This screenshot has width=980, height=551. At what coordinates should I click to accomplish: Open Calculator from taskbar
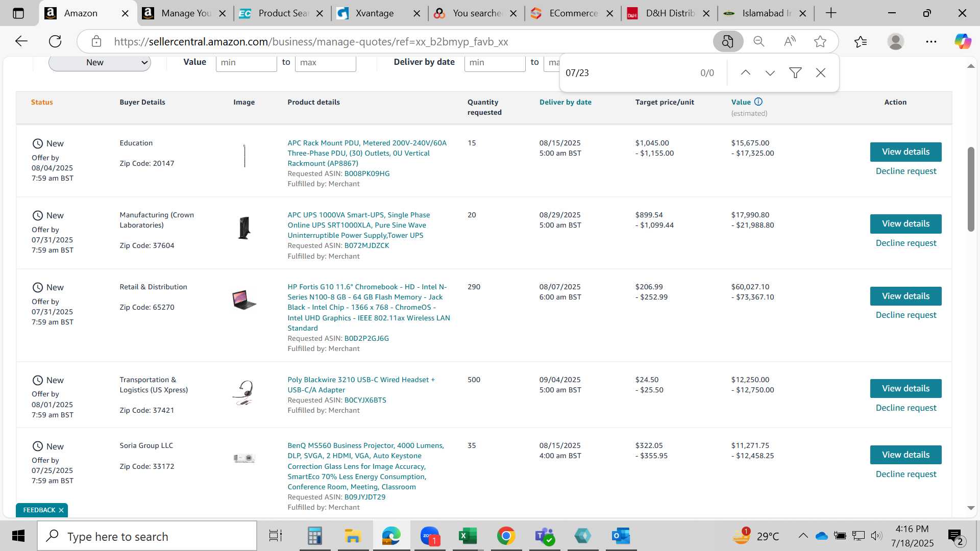[x=314, y=536]
